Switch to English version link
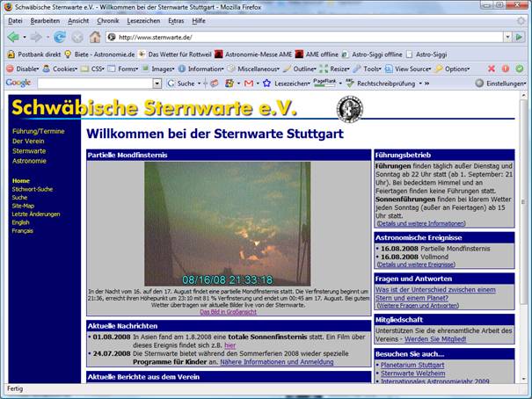Viewport: 532px width, 399px height. coord(20,222)
